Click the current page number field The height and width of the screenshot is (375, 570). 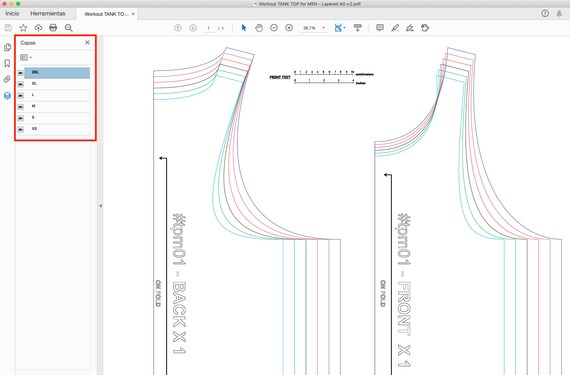pos(209,28)
